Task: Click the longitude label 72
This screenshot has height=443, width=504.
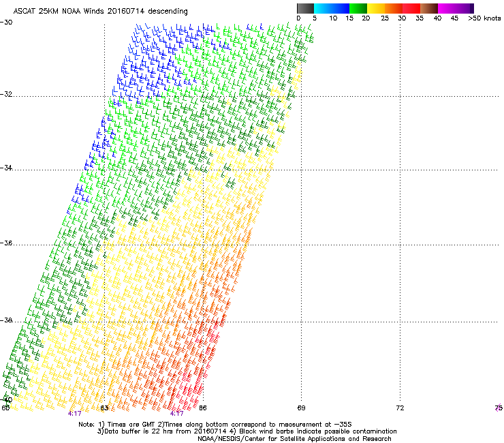Action: [400, 408]
